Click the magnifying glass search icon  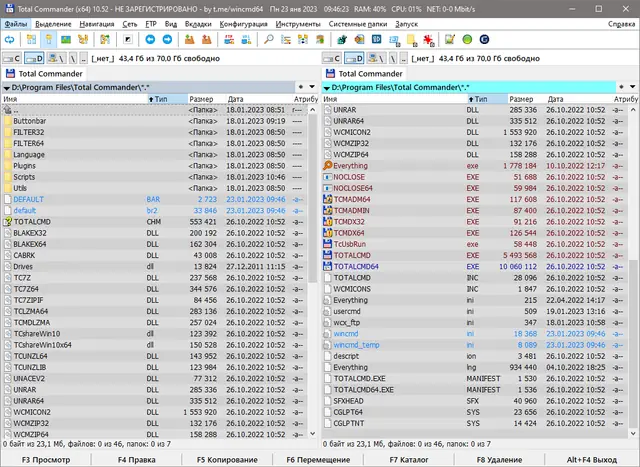point(269,40)
